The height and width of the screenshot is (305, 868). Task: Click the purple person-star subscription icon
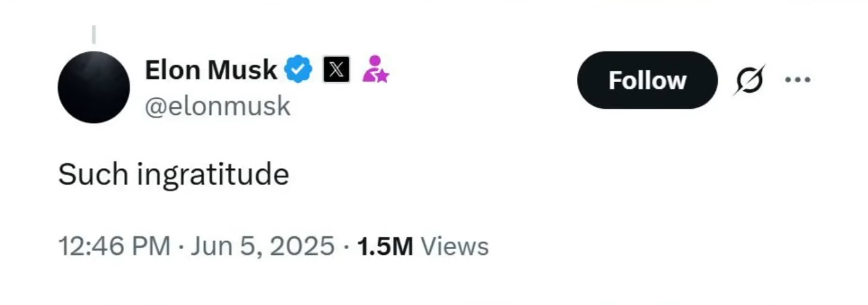click(375, 69)
